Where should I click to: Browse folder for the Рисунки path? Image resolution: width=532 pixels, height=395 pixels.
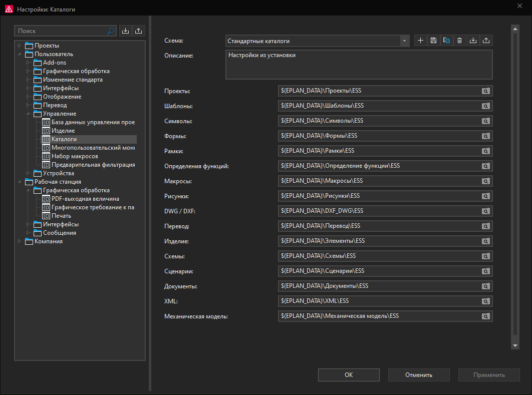click(x=486, y=196)
